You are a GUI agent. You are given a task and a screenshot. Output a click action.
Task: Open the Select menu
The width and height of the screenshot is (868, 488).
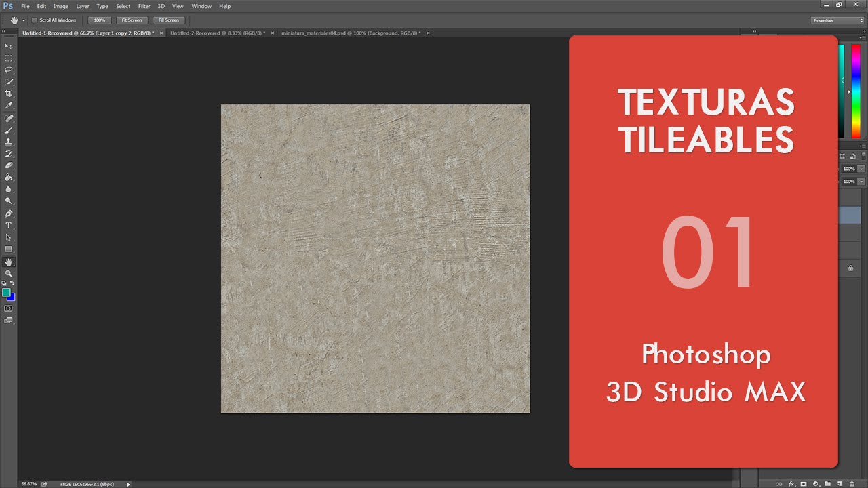pos(123,6)
